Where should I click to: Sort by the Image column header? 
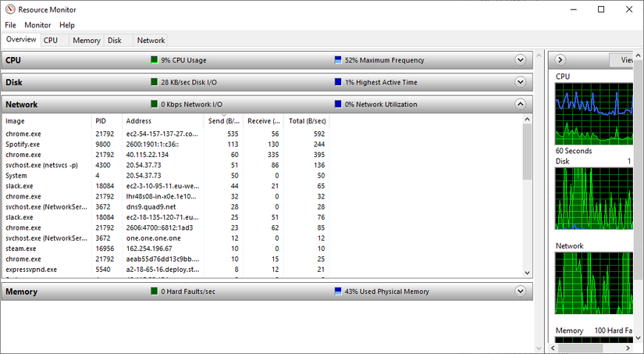(46, 121)
